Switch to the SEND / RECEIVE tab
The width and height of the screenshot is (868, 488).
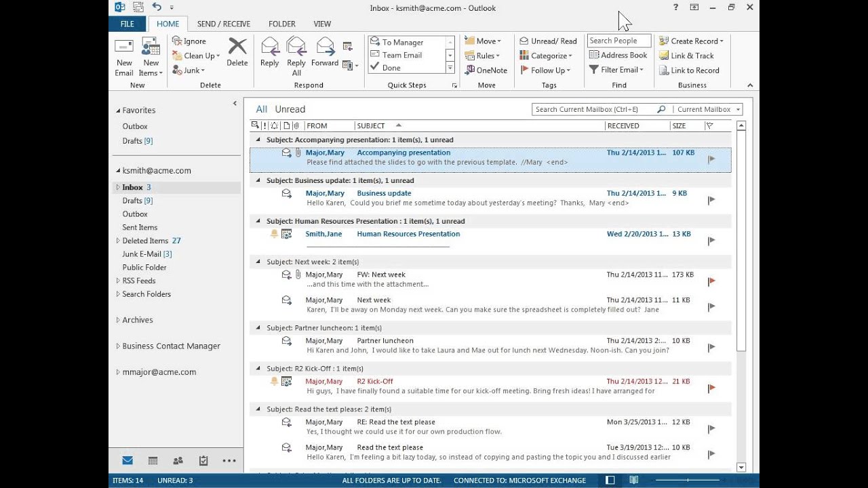click(224, 24)
